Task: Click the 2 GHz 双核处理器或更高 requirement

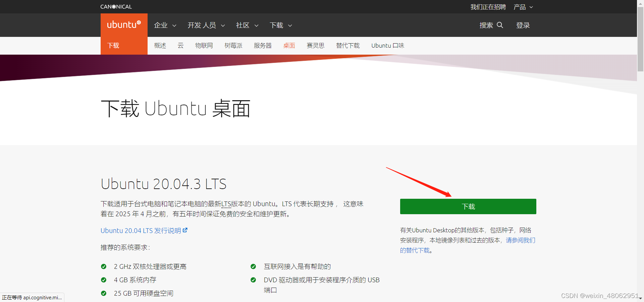Action: (x=150, y=266)
